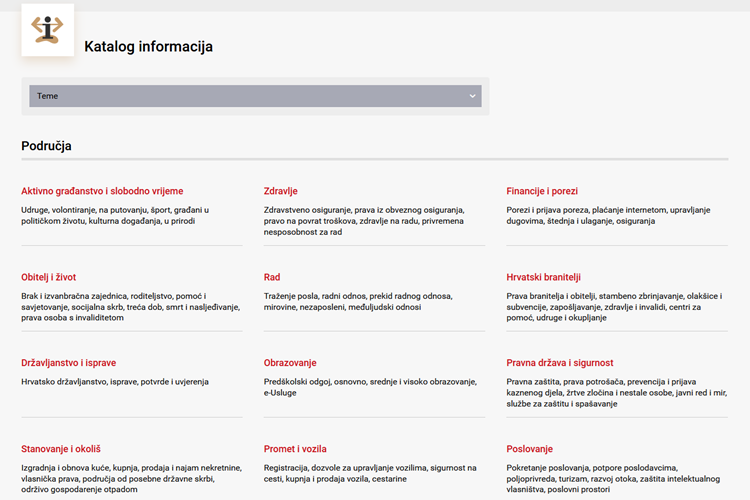Click the description text under Rad
Viewport: 750px width, 500px height.
pyautogui.click(x=358, y=302)
